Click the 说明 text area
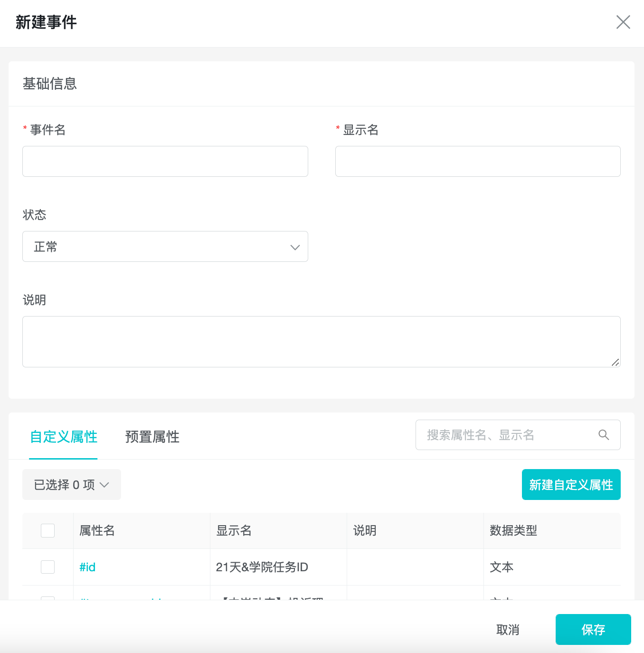The height and width of the screenshot is (653, 644). [321, 341]
